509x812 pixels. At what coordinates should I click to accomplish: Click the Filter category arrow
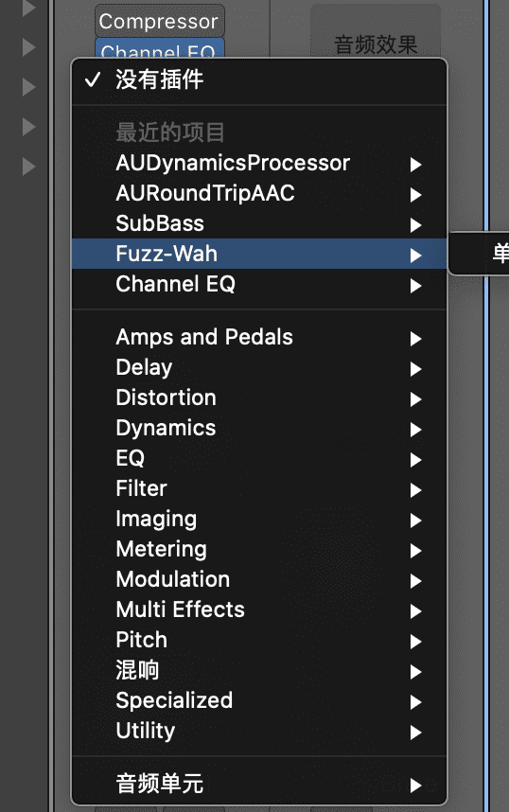tap(415, 490)
